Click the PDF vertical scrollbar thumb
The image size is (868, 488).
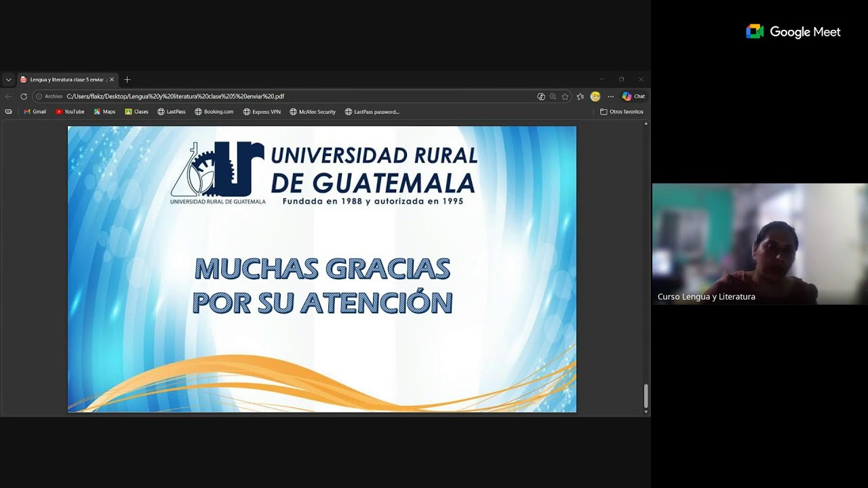click(646, 396)
